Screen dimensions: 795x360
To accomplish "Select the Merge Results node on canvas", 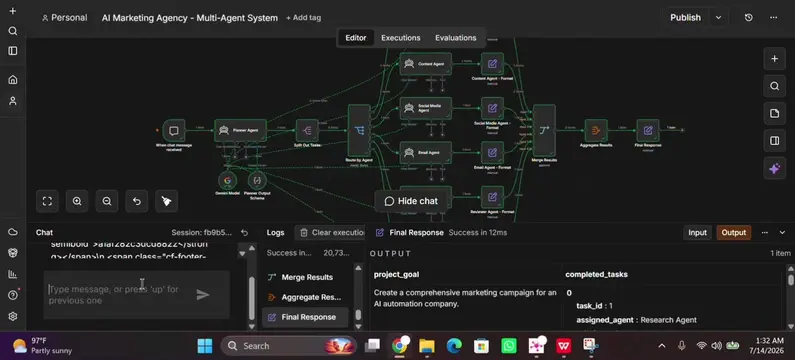I will 544,130.
